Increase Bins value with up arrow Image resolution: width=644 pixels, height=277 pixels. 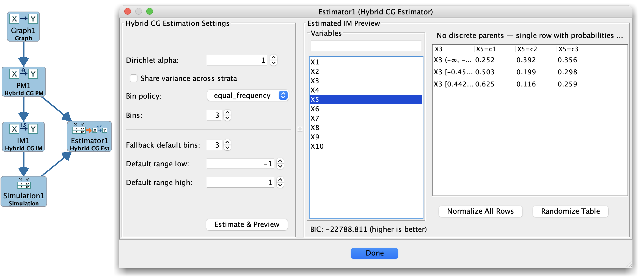coord(227,113)
